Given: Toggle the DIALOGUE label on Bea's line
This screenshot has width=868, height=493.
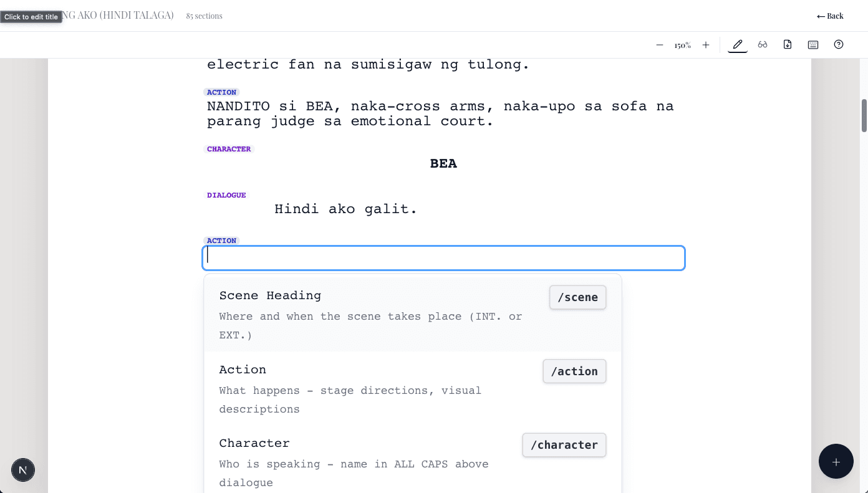Looking at the screenshot, I should [x=226, y=194].
